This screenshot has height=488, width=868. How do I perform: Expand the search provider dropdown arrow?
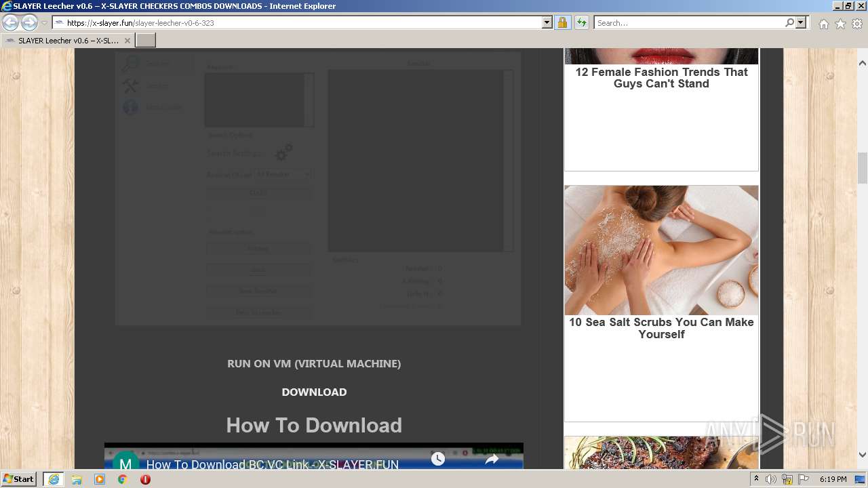(x=801, y=23)
